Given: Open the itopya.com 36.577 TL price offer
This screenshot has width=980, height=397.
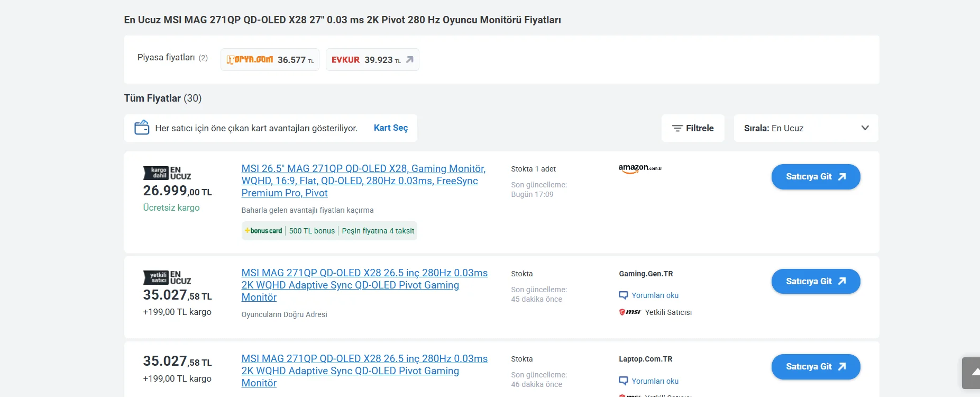Looking at the screenshot, I should [270, 60].
